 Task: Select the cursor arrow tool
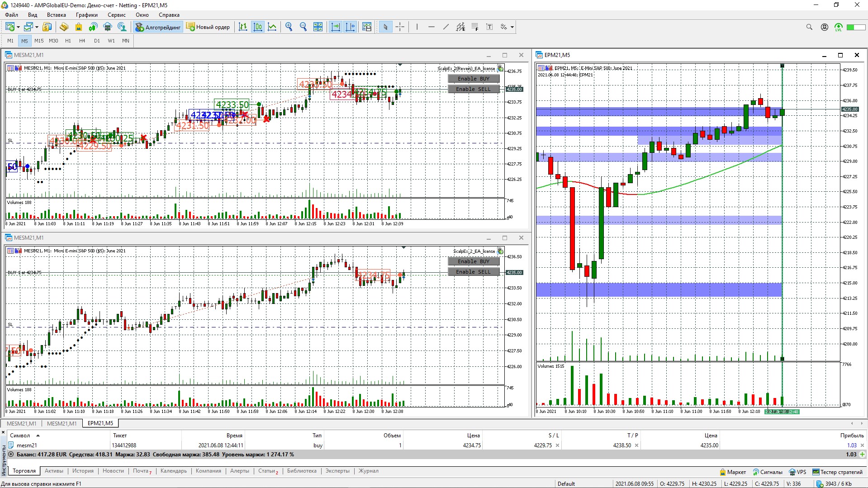pos(385,27)
